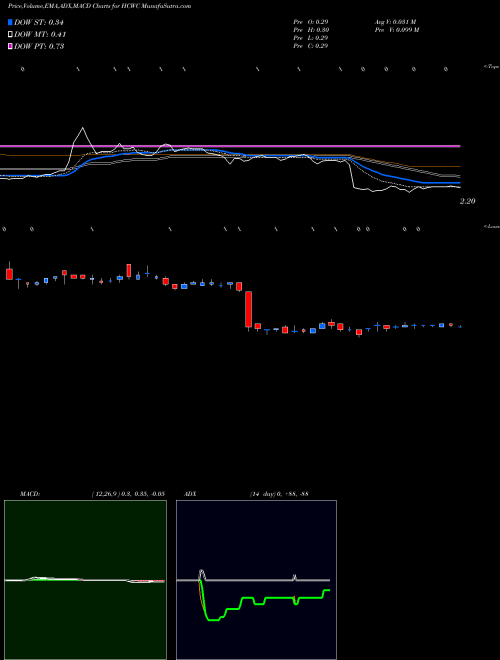The width and height of the screenshot is (500, 660).
Task: Click the magenta DOW PT legend swatch
Action: point(10,46)
